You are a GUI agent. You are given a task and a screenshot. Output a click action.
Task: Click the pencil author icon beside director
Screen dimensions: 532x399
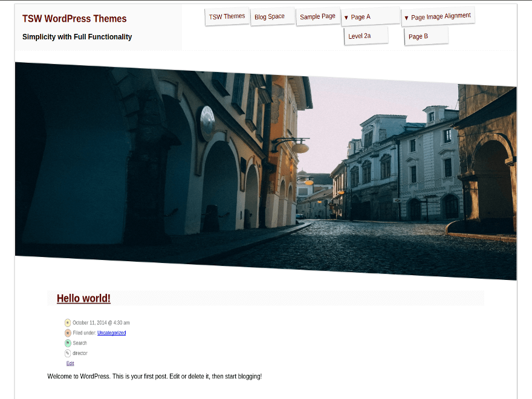pos(68,354)
